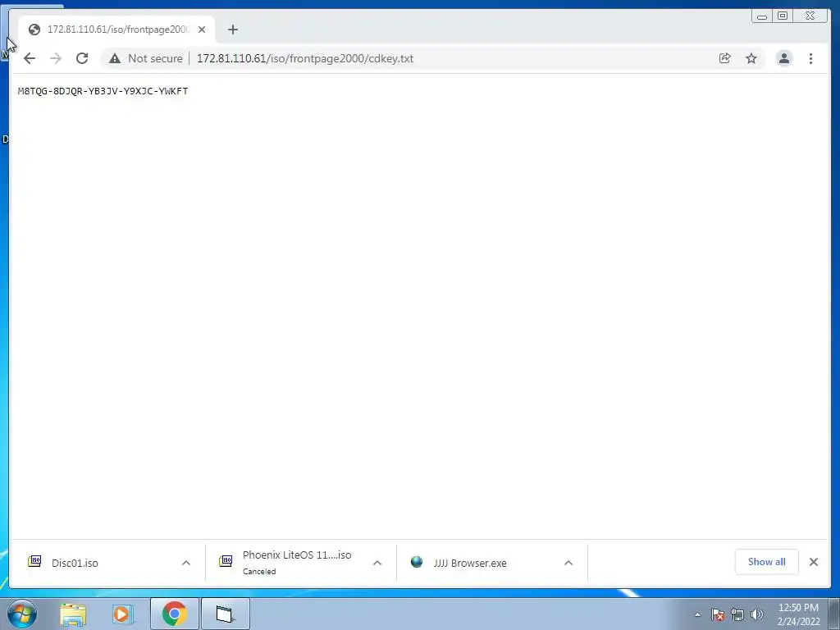Click the address bar URL
The width and height of the screenshot is (840, 630).
(305, 58)
